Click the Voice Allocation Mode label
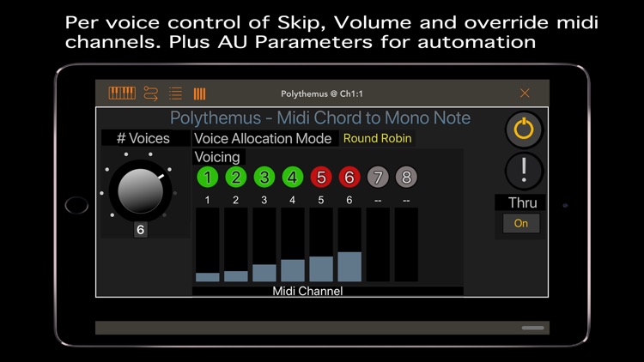644x362 pixels. point(263,138)
